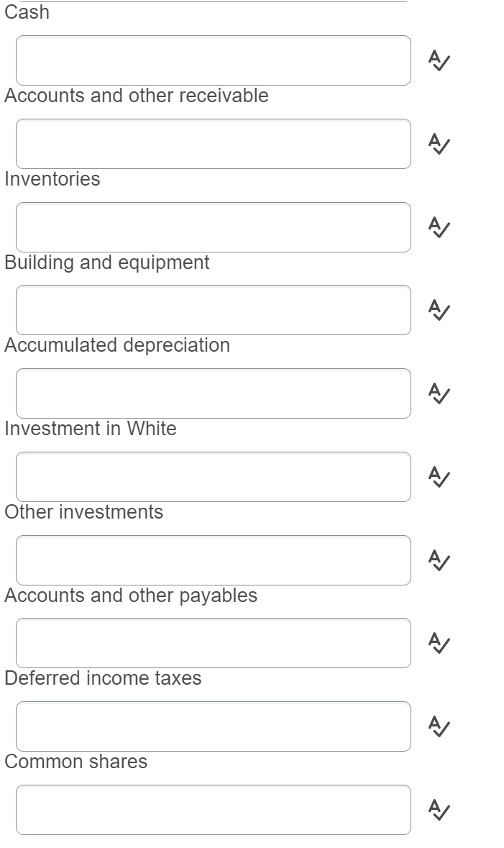The height and width of the screenshot is (848, 504).
Task: Select the Inventories answer box
Action: (x=212, y=227)
